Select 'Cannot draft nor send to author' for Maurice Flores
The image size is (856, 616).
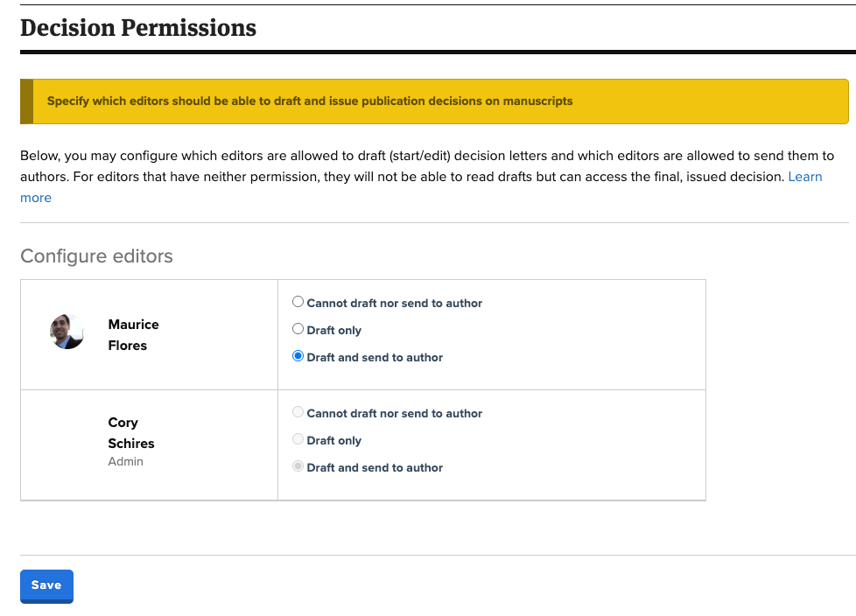pos(298,301)
